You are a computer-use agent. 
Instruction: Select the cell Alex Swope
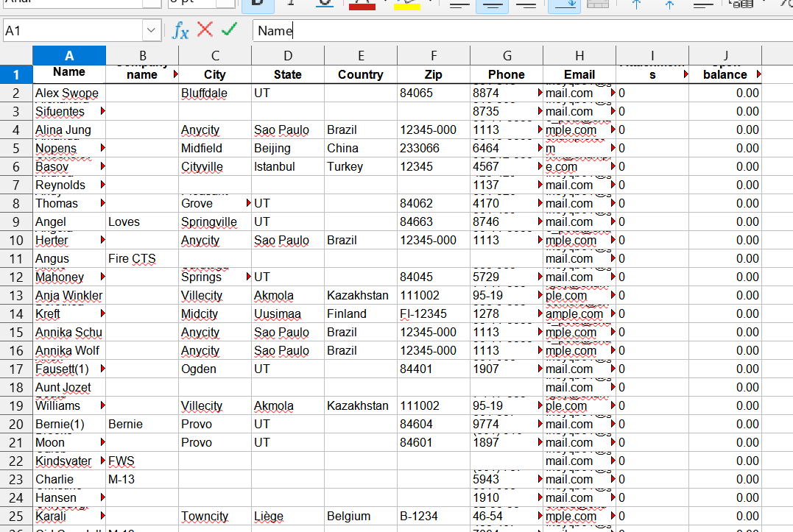click(x=69, y=93)
